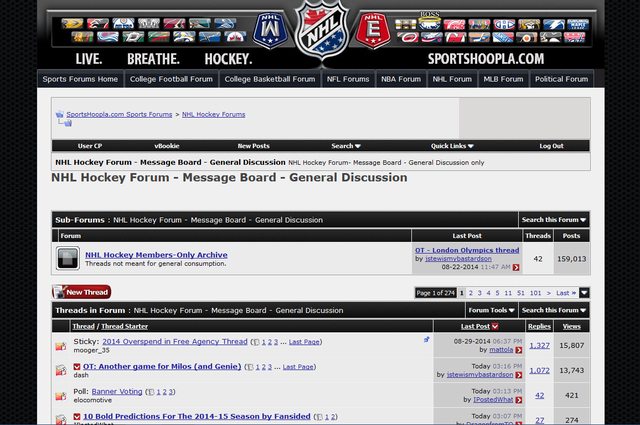Open Search this Forum in Threads bar
The width and height of the screenshot is (640, 425).
pyautogui.click(x=553, y=310)
